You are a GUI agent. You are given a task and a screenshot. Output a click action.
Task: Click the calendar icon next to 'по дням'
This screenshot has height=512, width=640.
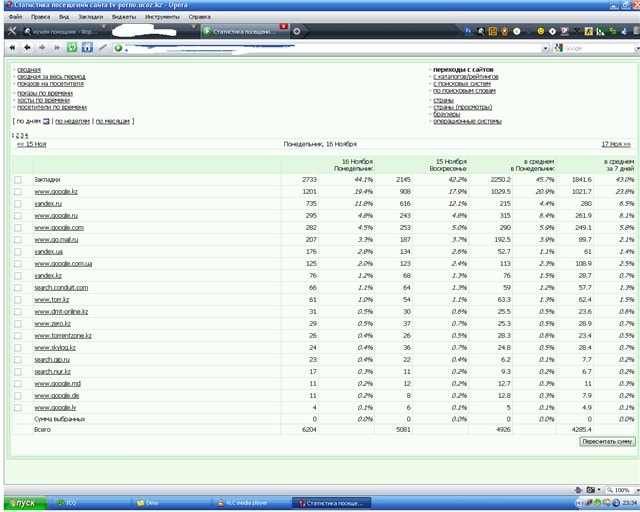point(47,121)
